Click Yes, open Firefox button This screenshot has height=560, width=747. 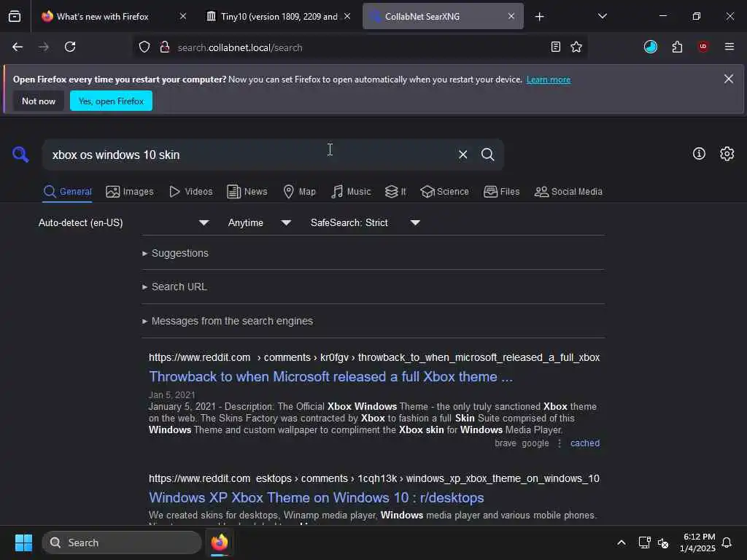(111, 101)
